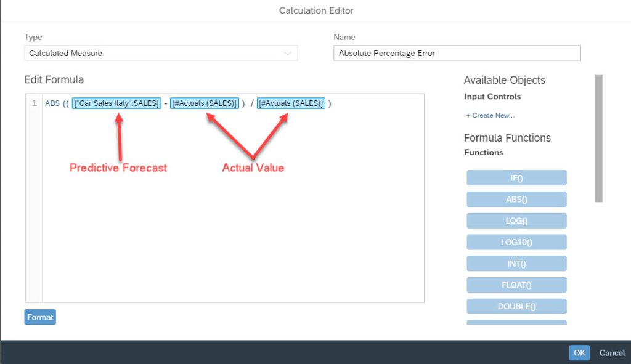Viewport: 631px width, 364px height.
Task: Insert the DOUBLE() function
Action: click(x=517, y=306)
